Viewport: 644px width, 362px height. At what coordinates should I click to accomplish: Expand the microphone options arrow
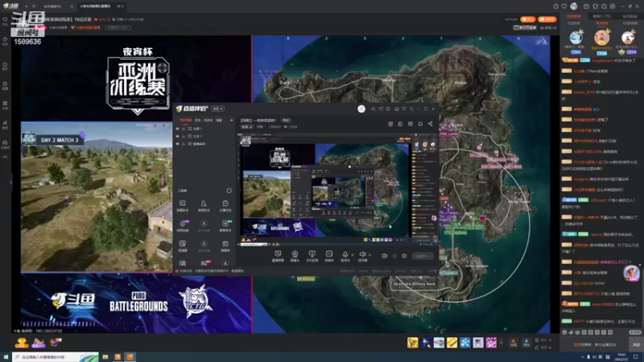(x=352, y=255)
